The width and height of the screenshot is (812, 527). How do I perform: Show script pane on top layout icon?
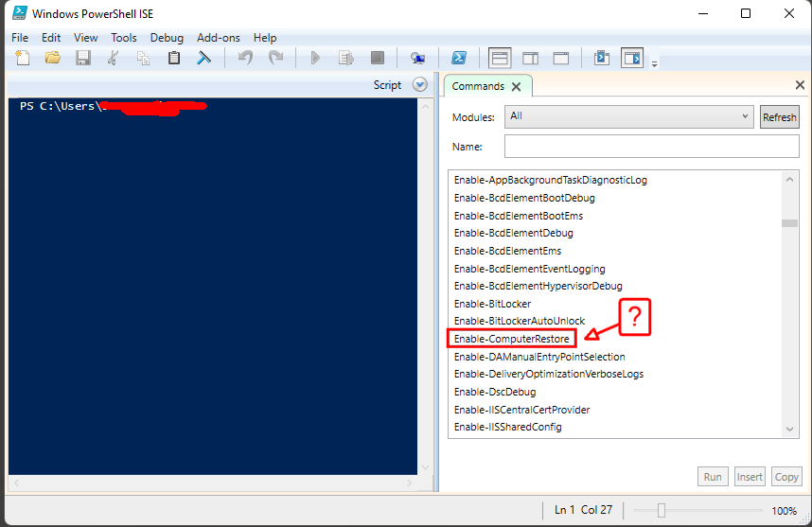500,58
